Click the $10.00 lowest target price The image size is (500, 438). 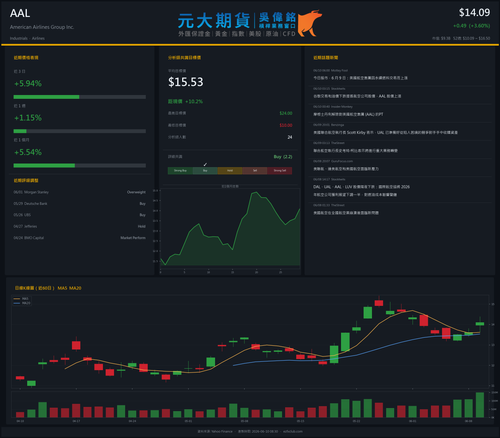(286, 125)
